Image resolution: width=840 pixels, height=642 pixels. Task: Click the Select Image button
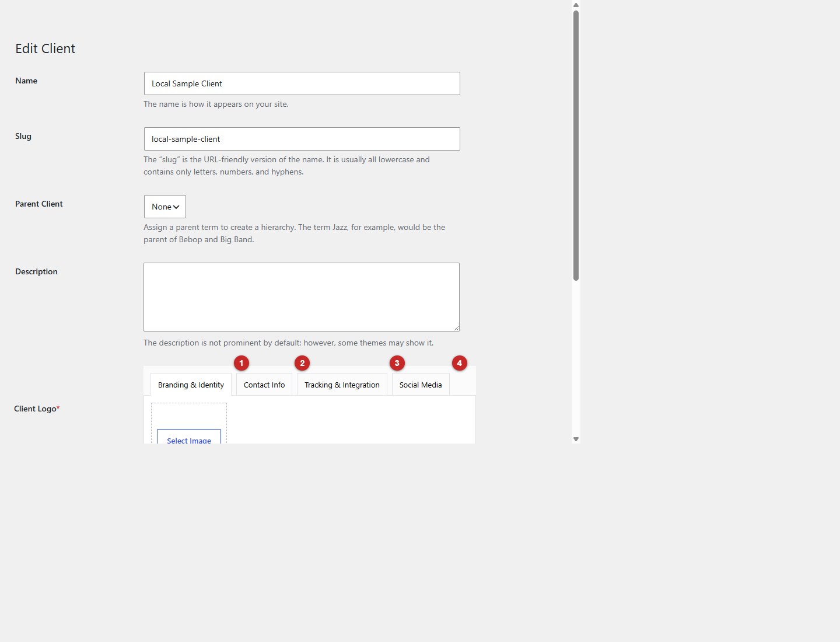click(189, 437)
